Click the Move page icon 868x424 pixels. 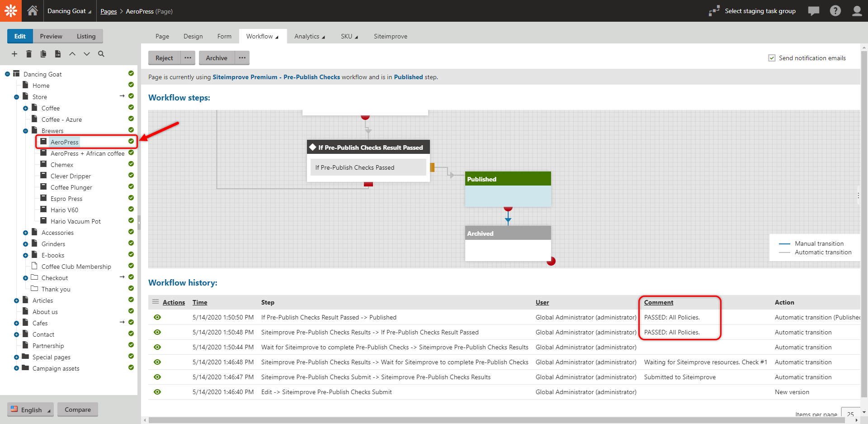(x=58, y=54)
